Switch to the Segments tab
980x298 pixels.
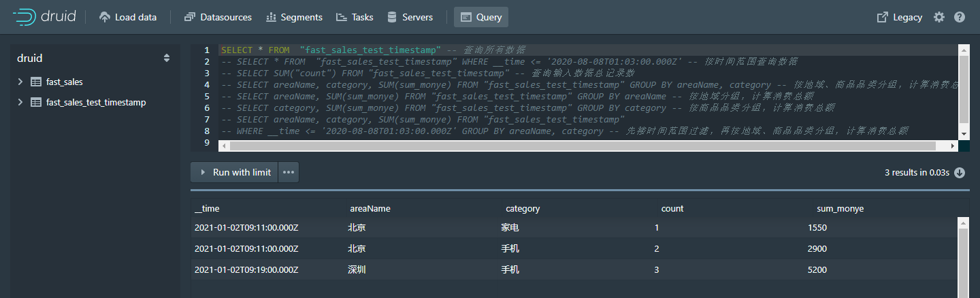[294, 17]
